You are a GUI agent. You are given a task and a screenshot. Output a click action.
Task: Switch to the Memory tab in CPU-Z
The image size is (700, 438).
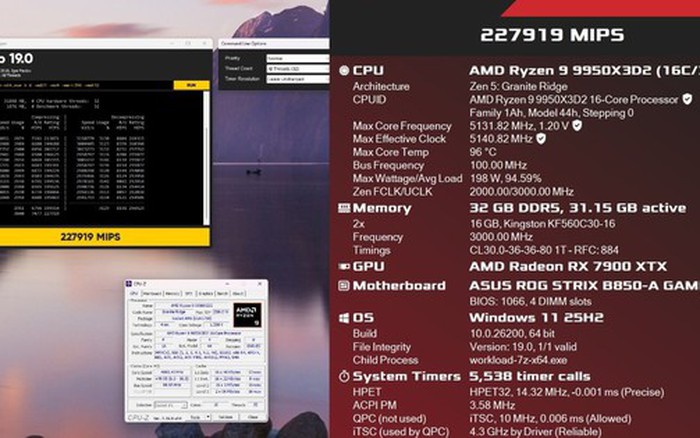[170, 294]
